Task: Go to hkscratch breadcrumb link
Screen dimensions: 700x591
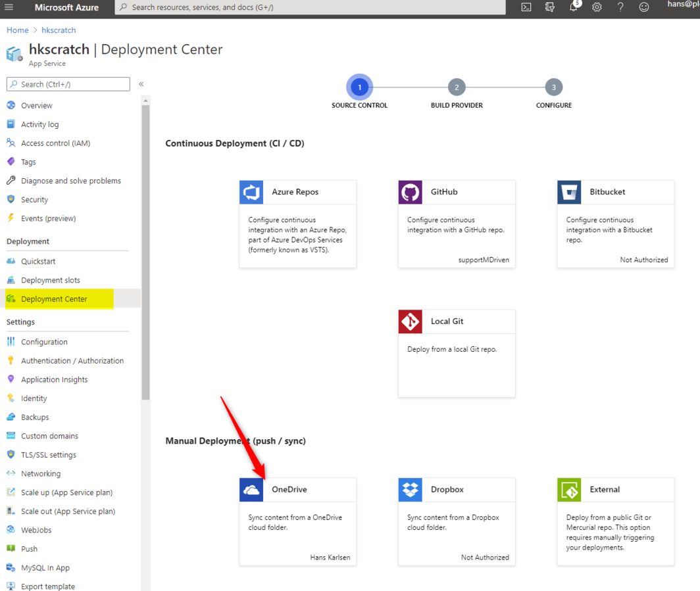Action: [59, 30]
